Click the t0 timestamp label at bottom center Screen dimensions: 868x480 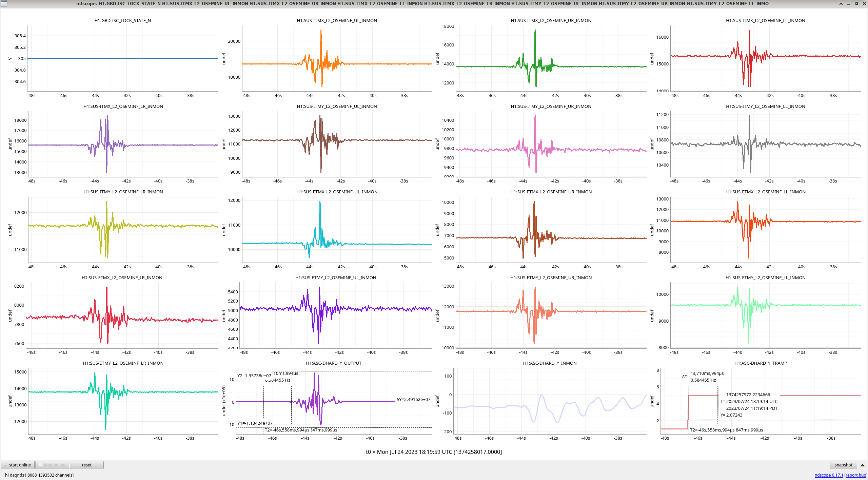point(434,452)
